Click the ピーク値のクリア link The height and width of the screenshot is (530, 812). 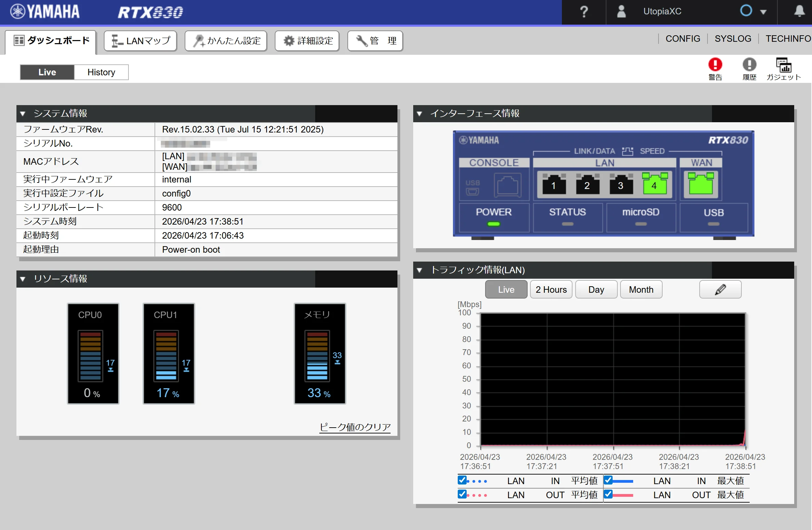pos(355,427)
